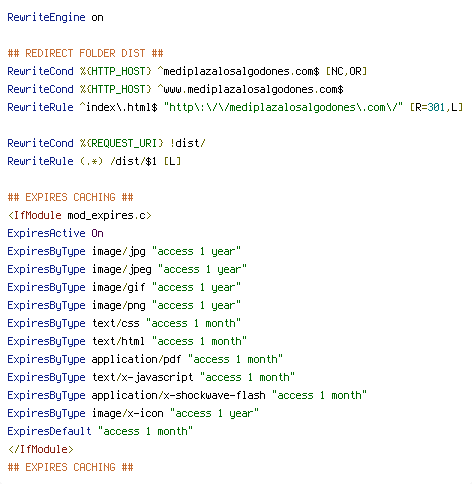Click the image/gif type text
This screenshot has width=472, height=484.
119,287
